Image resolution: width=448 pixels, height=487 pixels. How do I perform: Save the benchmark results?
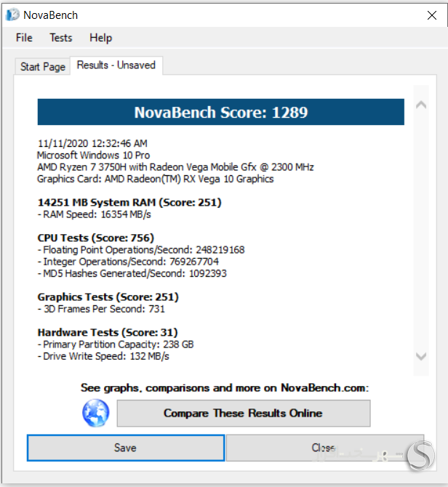[x=126, y=448]
